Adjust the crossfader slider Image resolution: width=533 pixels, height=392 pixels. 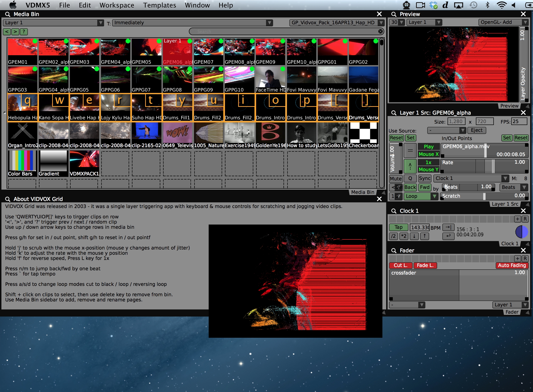[x=459, y=285]
